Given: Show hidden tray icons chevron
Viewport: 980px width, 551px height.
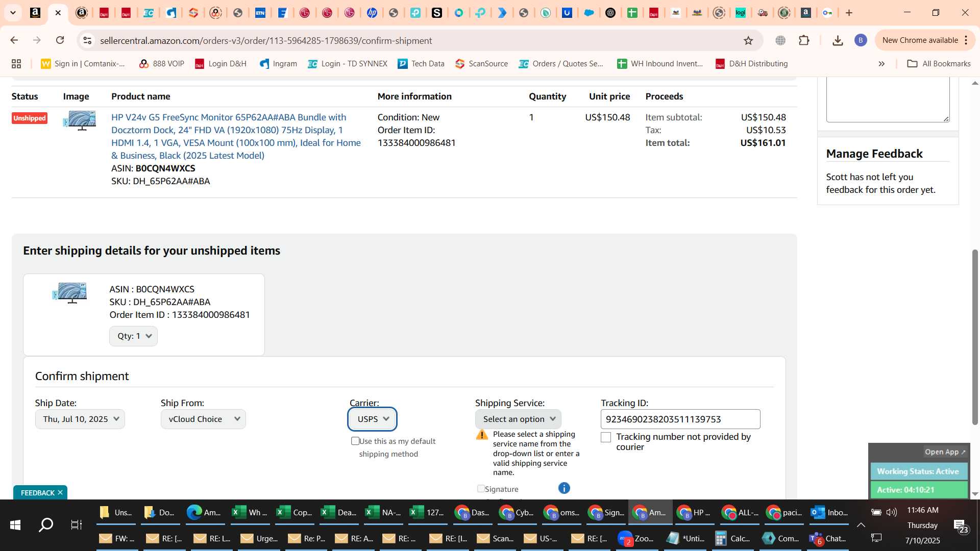Looking at the screenshot, I should (x=861, y=524).
